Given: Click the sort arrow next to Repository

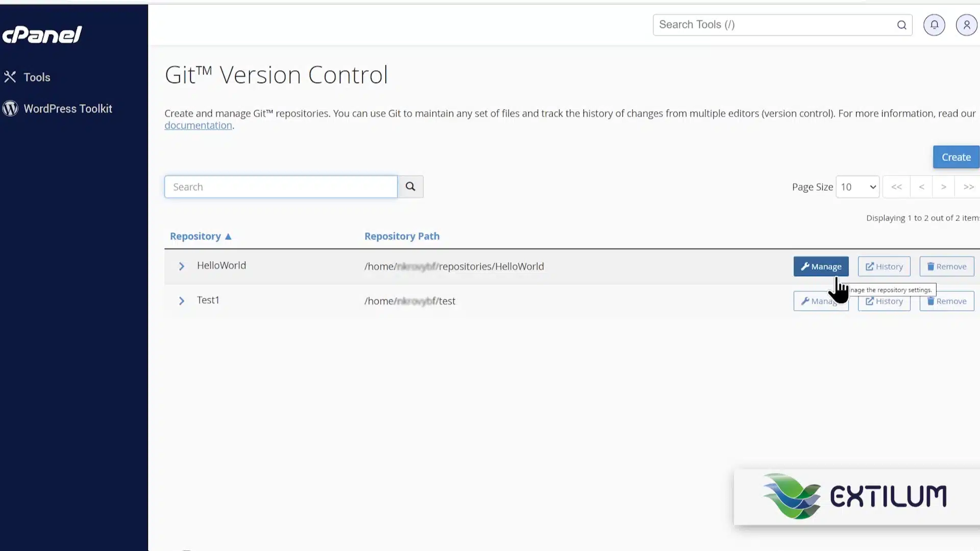Looking at the screenshot, I should click(x=228, y=236).
